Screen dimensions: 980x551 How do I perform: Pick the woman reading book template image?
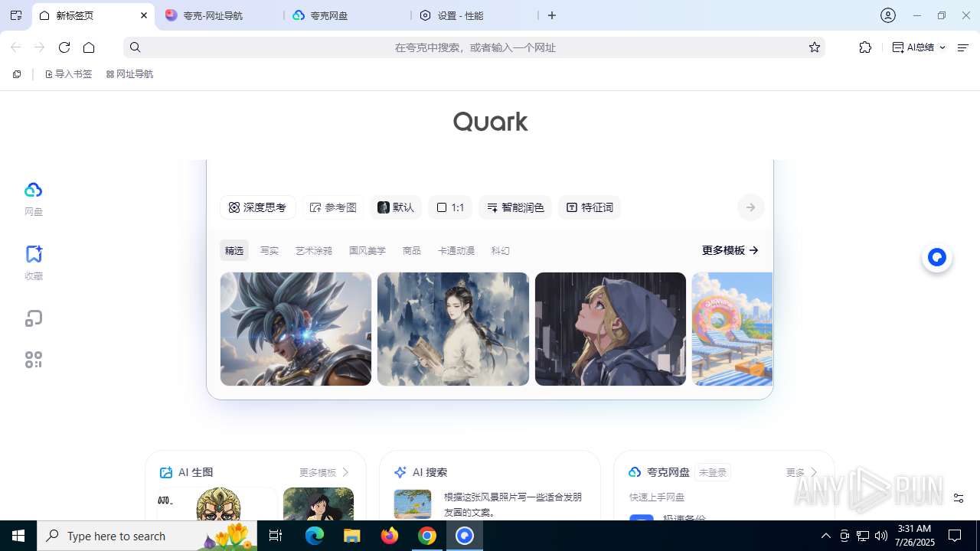(x=453, y=329)
